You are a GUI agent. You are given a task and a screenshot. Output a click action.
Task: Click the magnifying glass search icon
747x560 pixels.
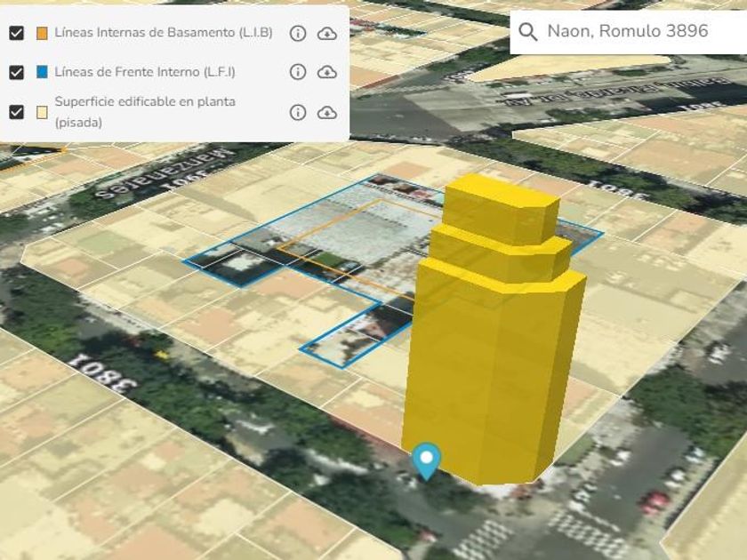pyautogui.click(x=527, y=31)
